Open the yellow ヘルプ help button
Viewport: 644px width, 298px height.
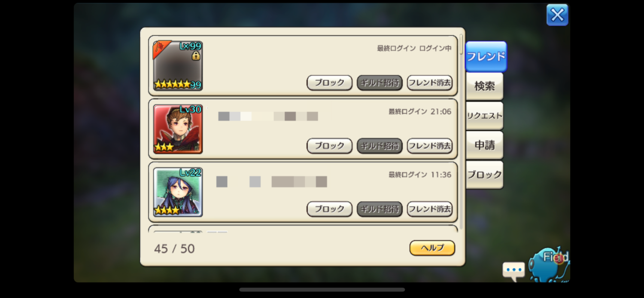click(x=432, y=248)
